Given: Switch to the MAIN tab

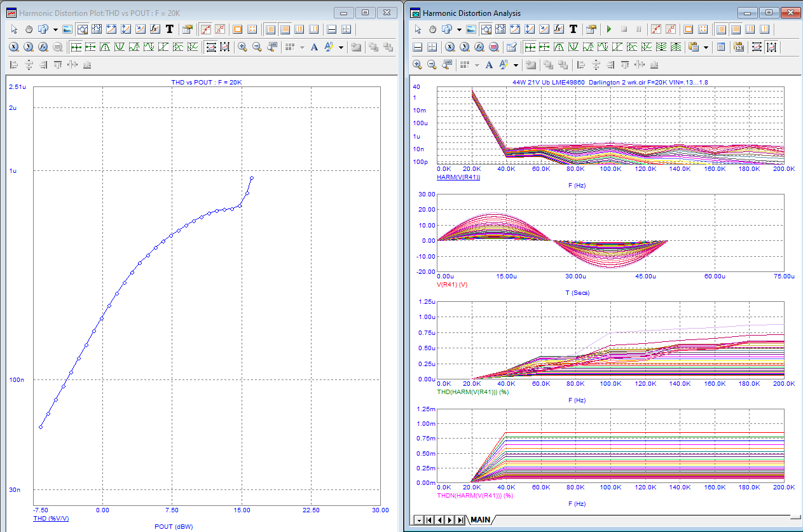Looking at the screenshot, I should (x=480, y=520).
